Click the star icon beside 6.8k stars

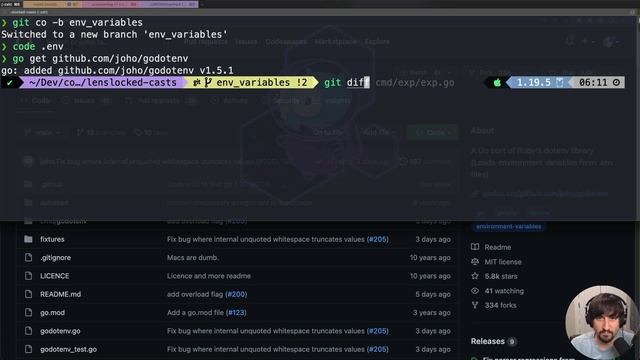[475, 276]
